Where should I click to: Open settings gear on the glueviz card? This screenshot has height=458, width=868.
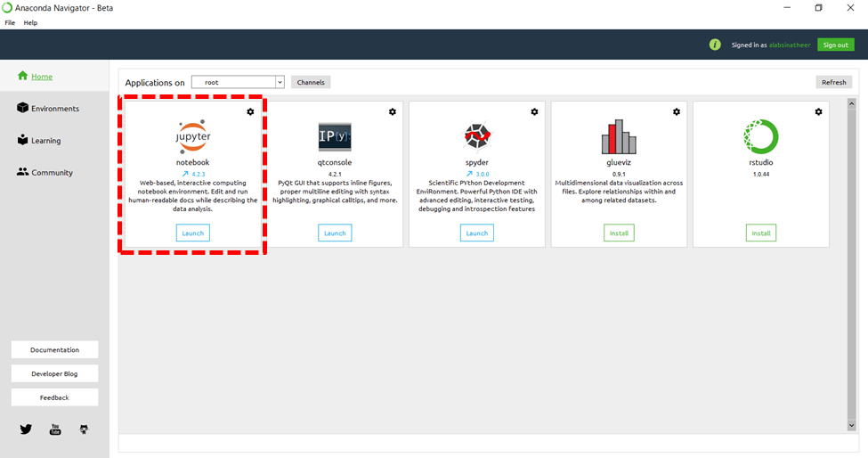677,112
